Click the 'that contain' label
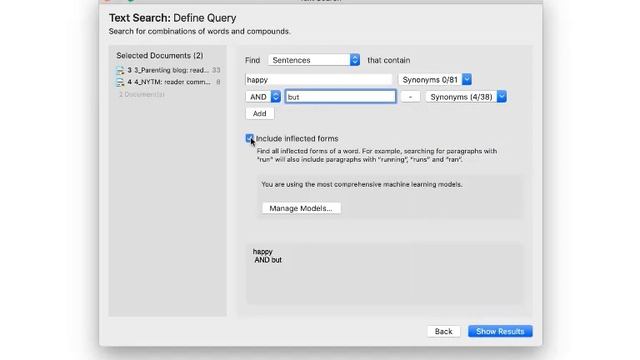 click(389, 60)
